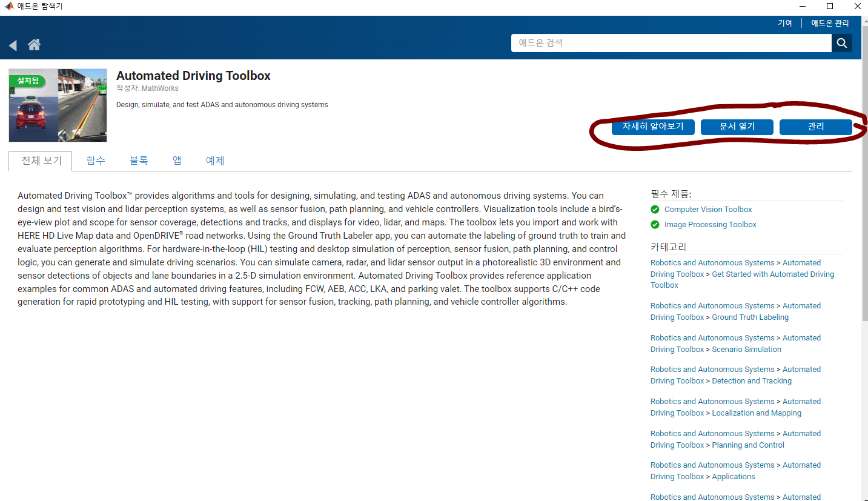Maximize the 애드온 탐색기 window
Screen dimensions: 868x501
(830, 7)
